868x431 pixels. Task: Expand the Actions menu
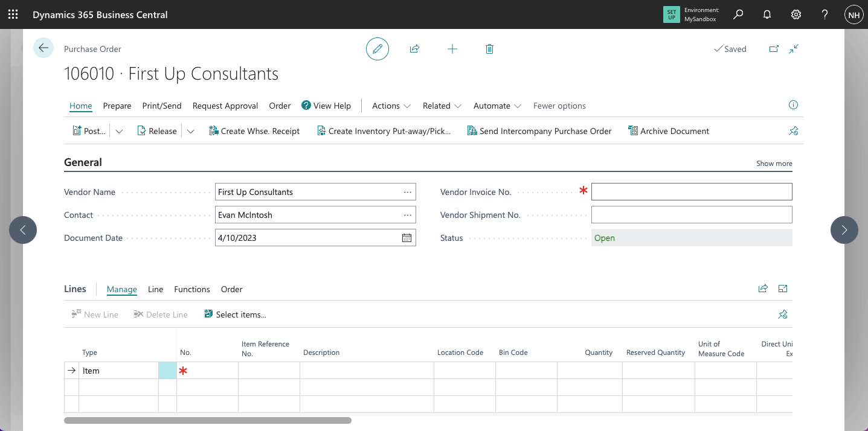[x=391, y=106]
